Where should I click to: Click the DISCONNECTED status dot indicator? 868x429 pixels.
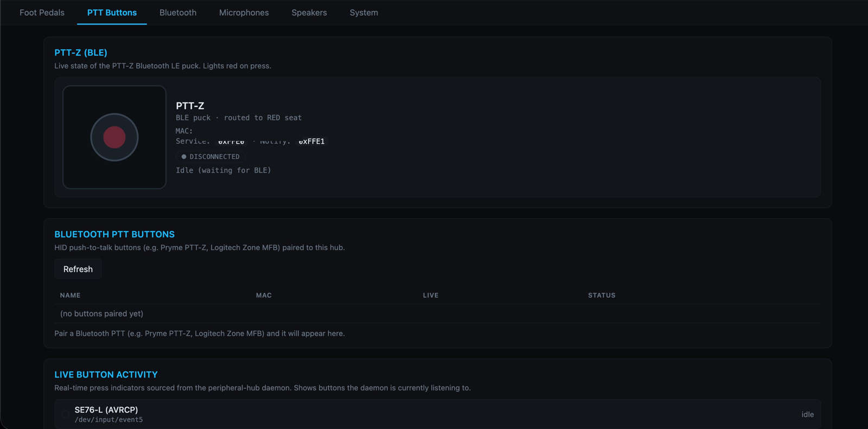183,157
